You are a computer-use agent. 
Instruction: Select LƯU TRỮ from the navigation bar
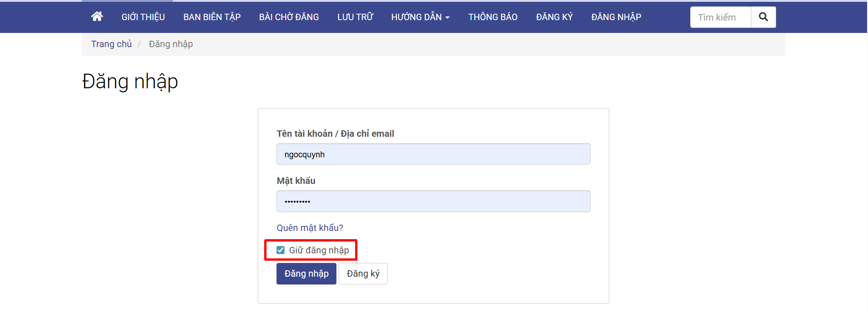coord(355,17)
